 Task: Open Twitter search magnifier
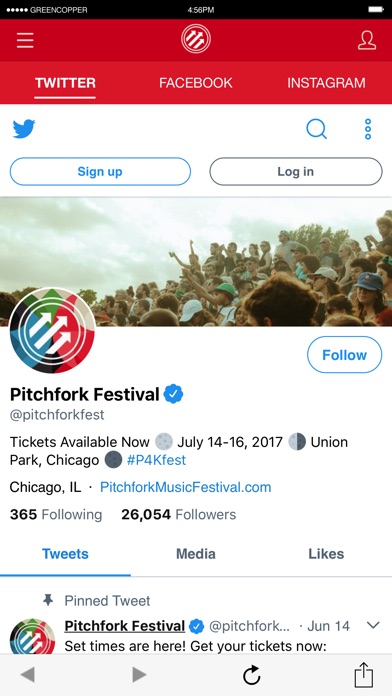317,129
